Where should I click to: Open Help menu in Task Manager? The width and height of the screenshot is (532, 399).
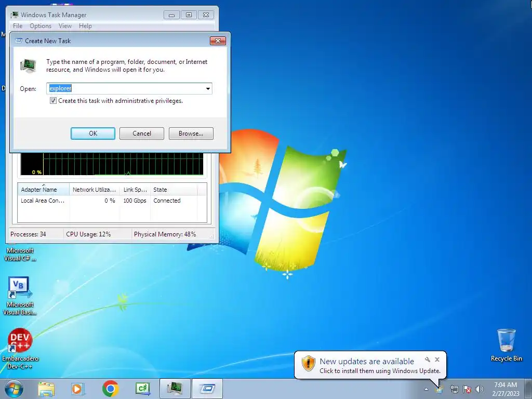point(85,26)
